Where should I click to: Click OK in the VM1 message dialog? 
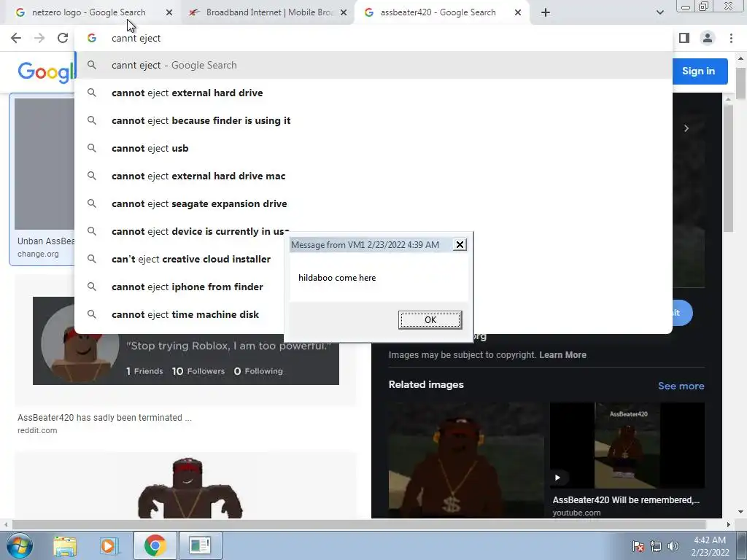[x=430, y=319]
